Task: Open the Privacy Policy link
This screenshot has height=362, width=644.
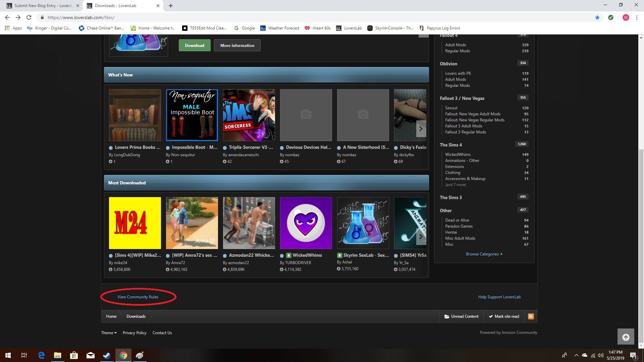Action: coord(135,333)
